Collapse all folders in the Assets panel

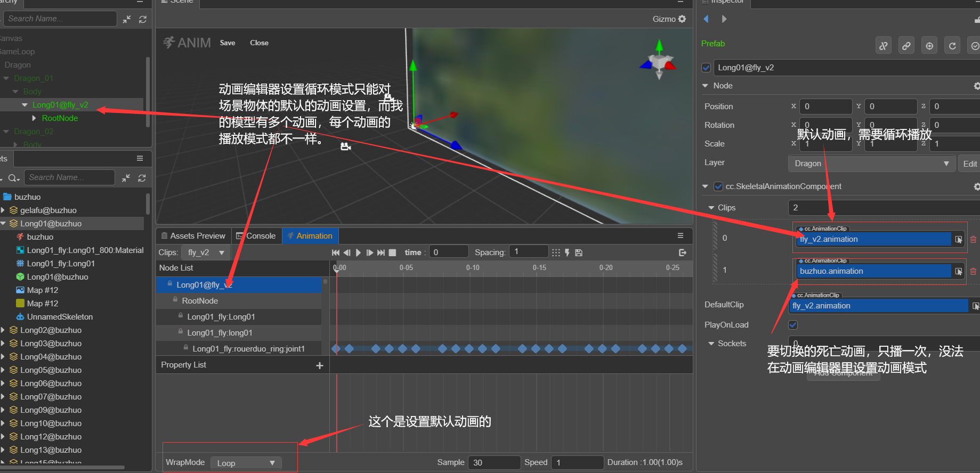(126, 178)
